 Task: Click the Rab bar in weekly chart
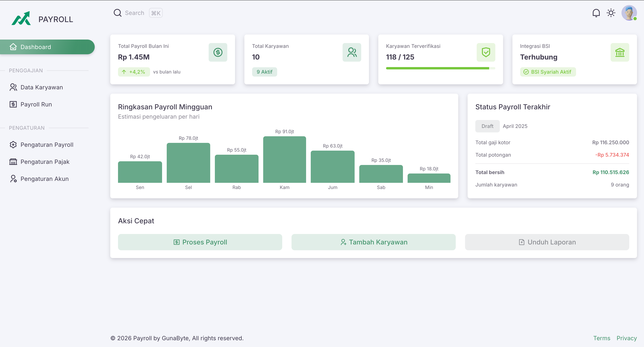pos(236,168)
